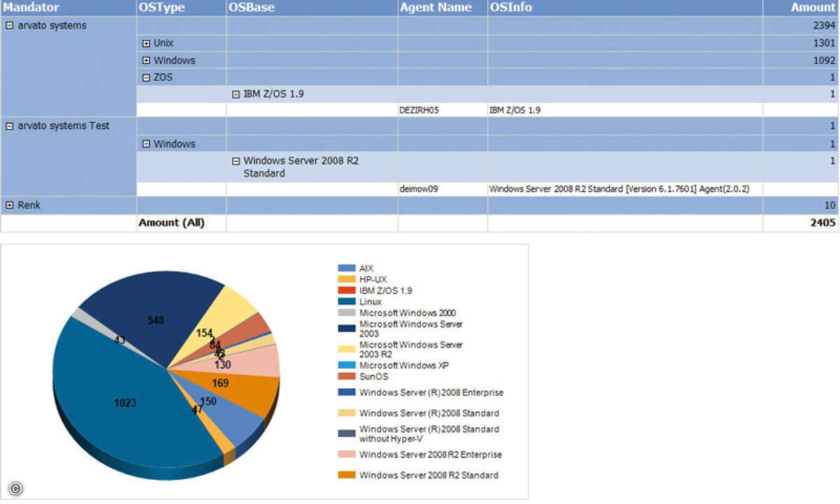The width and height of the screenshot is (840, 504).
Task: Click the amount value 1301
Action: [824, 43]
